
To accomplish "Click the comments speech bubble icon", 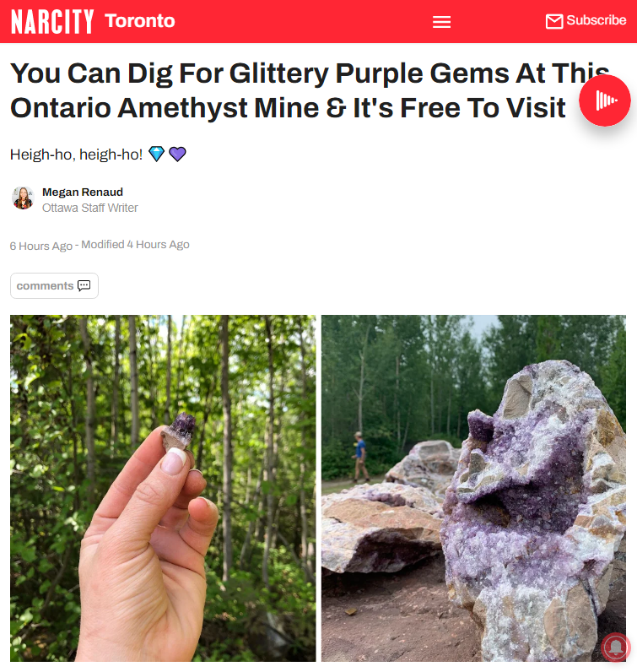I will coord(84,285).
